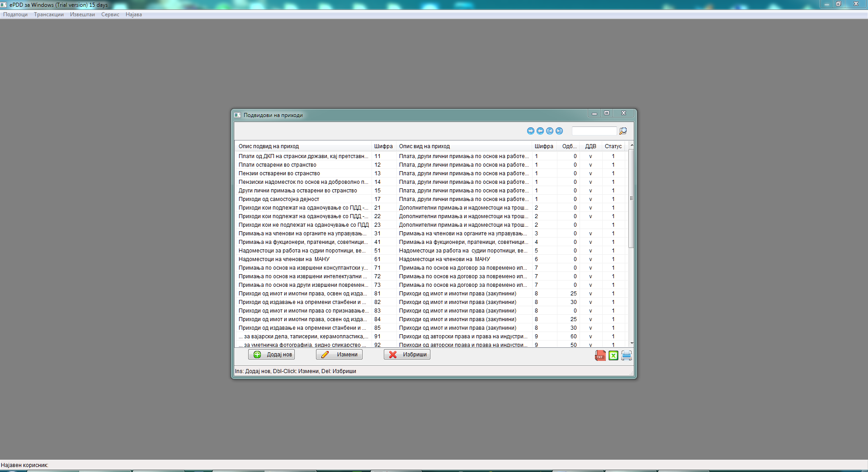Jump to last record using navigation icon
The image size is (868, 472).
coord(559,131)
